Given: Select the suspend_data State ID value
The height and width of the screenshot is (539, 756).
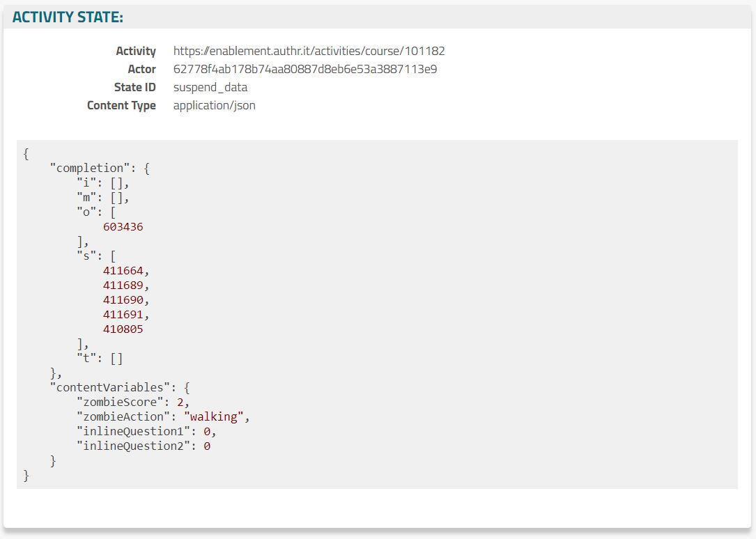Looking at the screenshot, I should click(210, 87).
